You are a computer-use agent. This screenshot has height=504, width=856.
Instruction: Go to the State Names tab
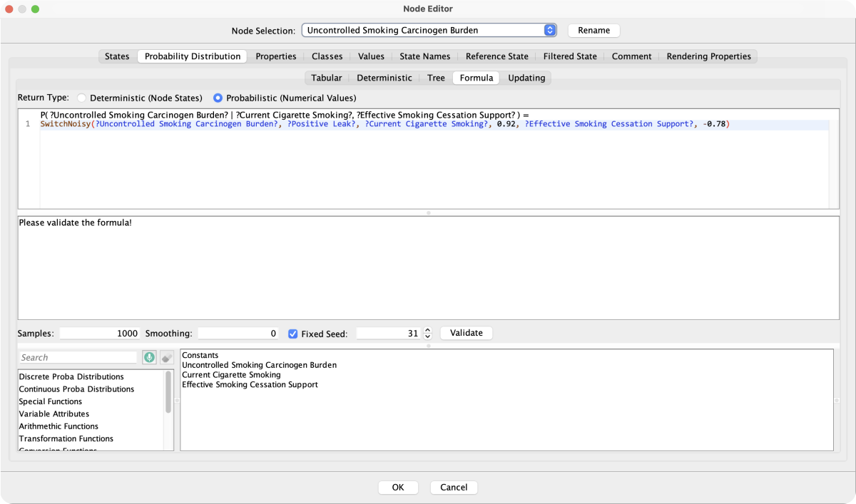coord(424,56)
